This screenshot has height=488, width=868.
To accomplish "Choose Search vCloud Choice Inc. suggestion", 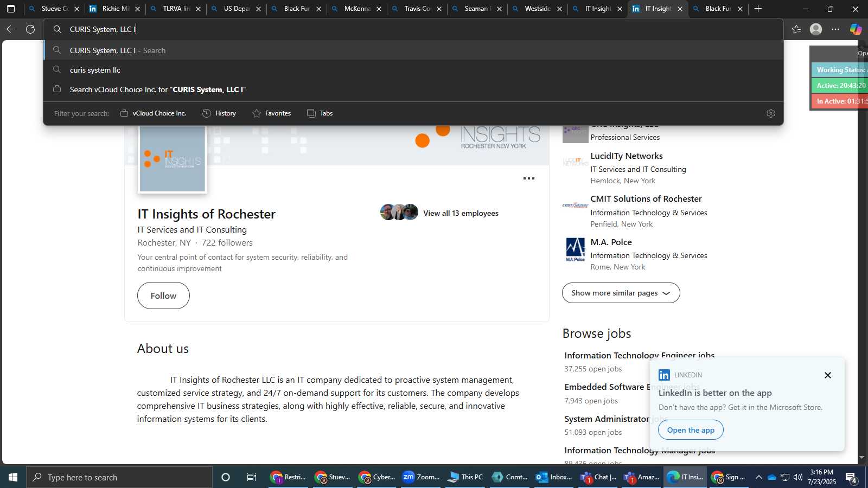I will [x=413, y=89].
